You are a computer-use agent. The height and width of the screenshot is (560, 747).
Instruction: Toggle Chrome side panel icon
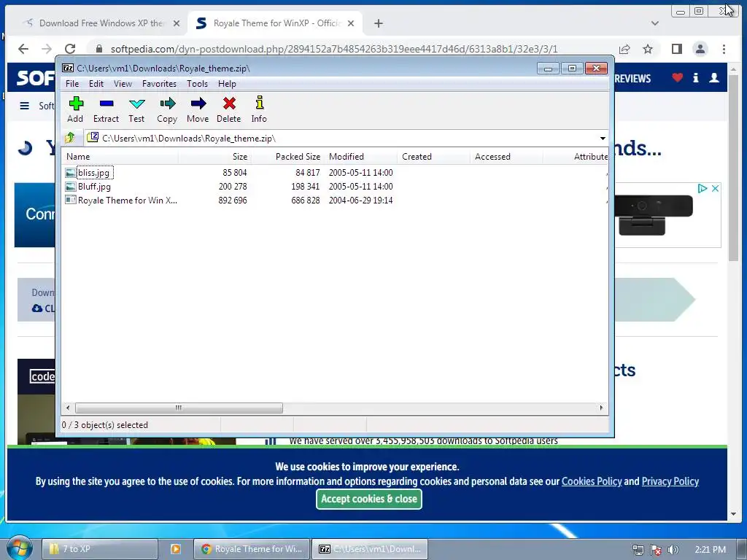[x=677, y=49]
